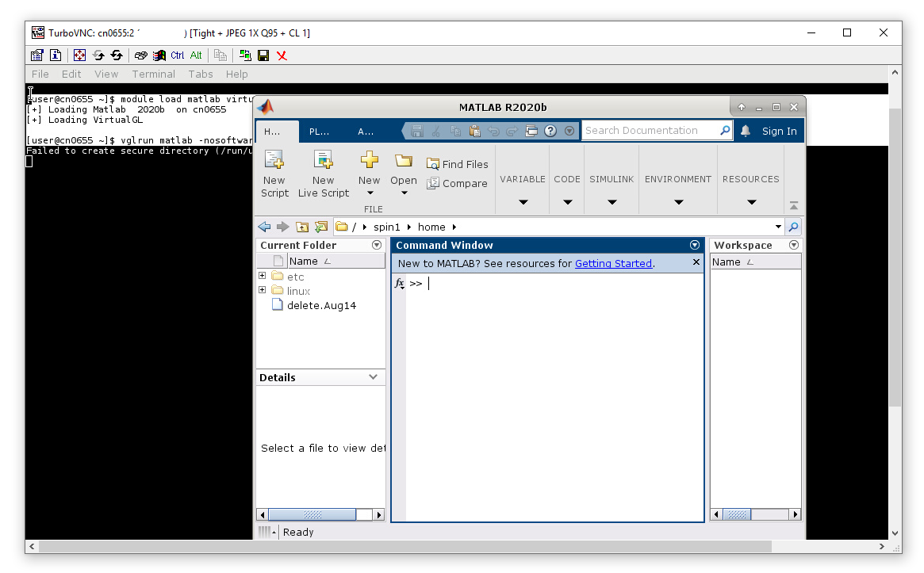
Task: Toggle the Alt key in VNC toolbar
Action: click(x=195, y=55)
